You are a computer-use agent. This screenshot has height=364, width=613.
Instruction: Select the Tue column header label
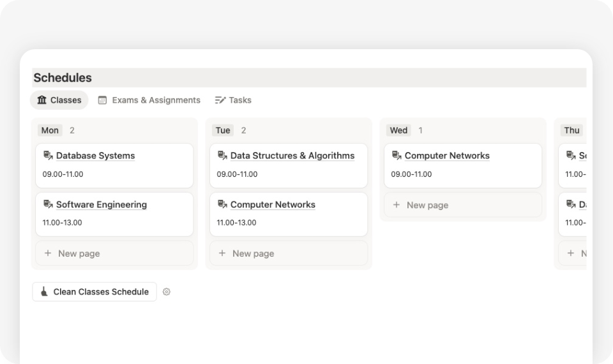(223, 130)
